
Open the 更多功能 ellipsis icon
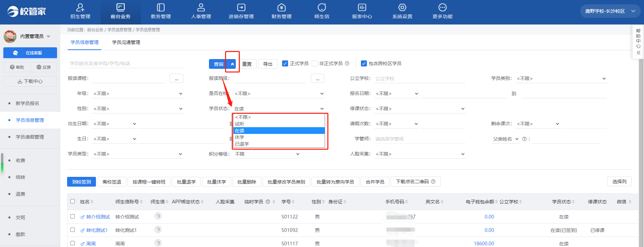(442, 7)
